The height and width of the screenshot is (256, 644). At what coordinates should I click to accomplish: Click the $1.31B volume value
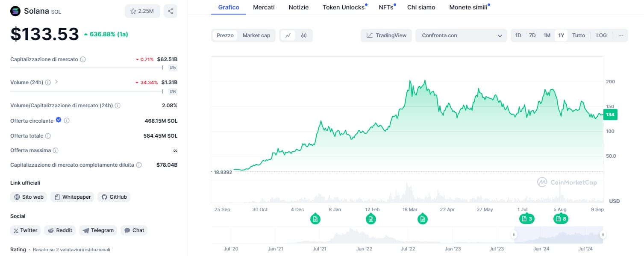tap(169, 82)
